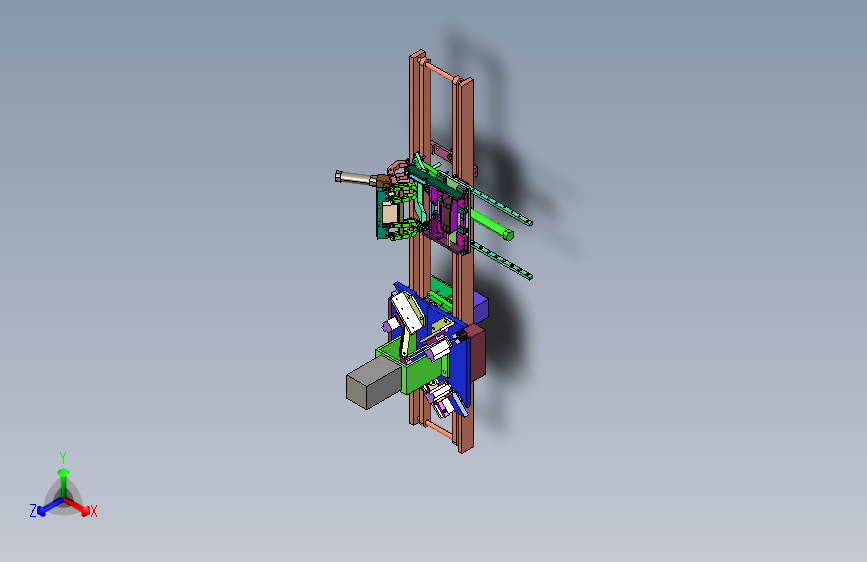Screen dimensions: 867x562
Task: Select the violet block behind the frame
Action: [x=480, y=308]
